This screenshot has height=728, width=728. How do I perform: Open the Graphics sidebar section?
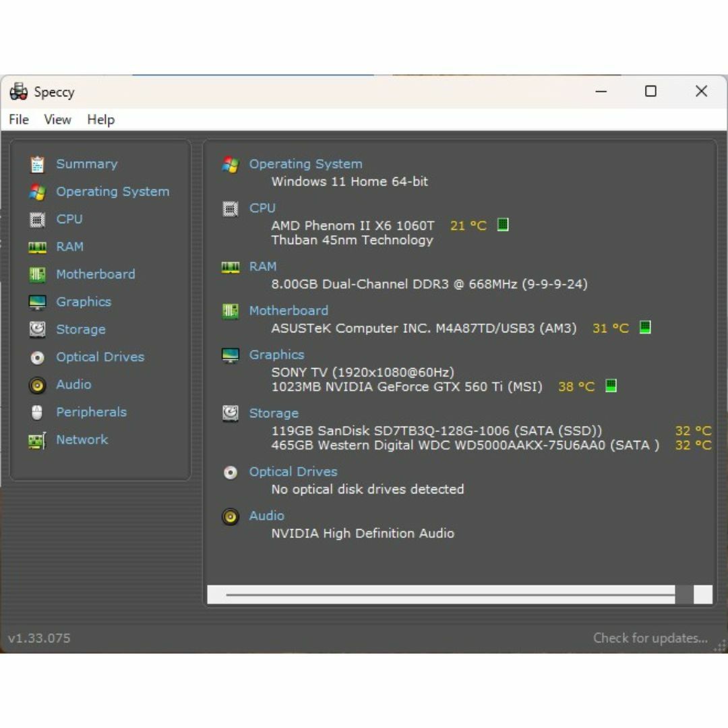tap(84, 302)
